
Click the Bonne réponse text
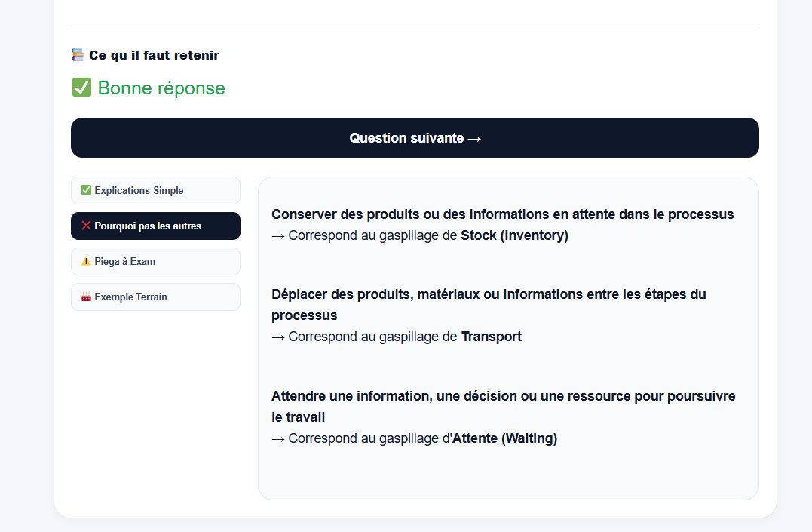(161, 88)
